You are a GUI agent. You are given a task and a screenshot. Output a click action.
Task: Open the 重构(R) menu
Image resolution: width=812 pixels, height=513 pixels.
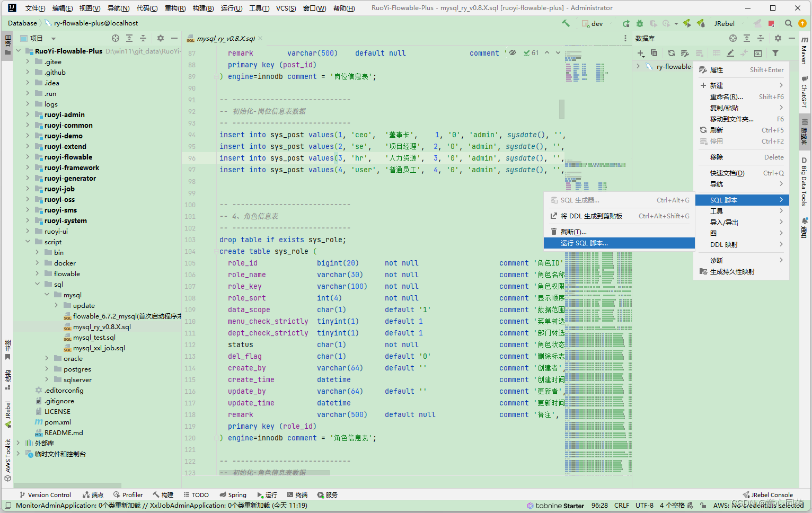(x=175, y=8)
